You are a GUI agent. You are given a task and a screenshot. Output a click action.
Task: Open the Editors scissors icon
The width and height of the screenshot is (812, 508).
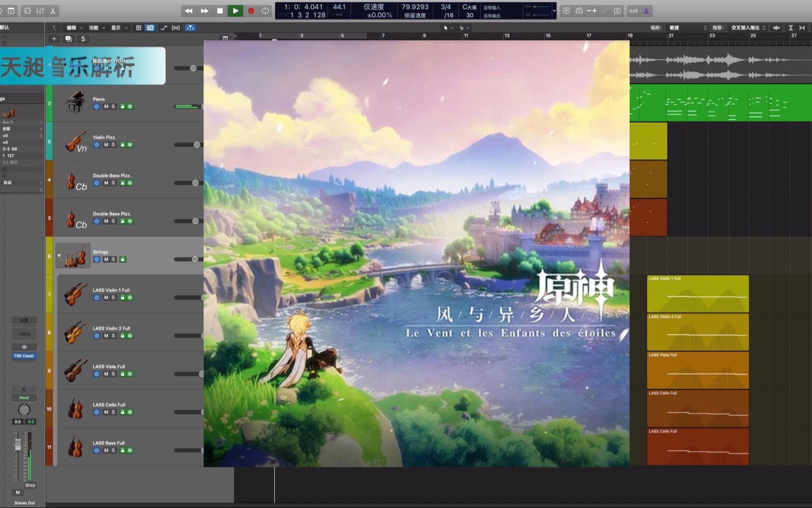[53, 11]
